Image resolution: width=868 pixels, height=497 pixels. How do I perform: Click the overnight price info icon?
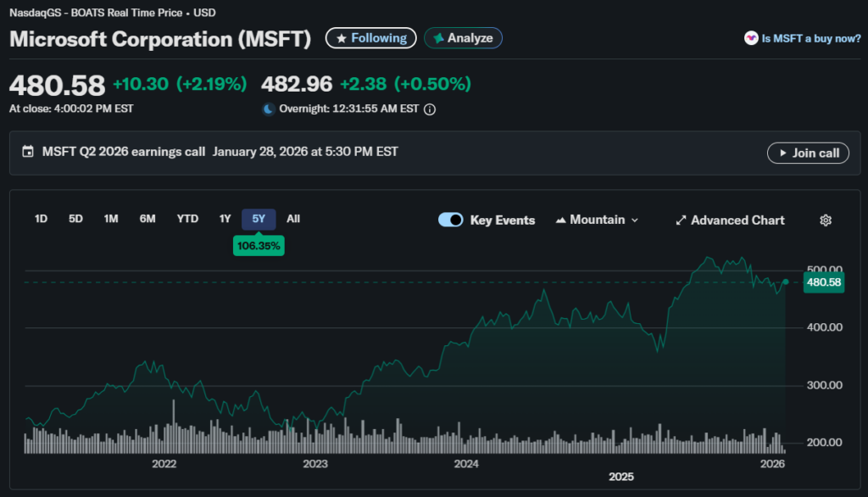pos(430,109)
